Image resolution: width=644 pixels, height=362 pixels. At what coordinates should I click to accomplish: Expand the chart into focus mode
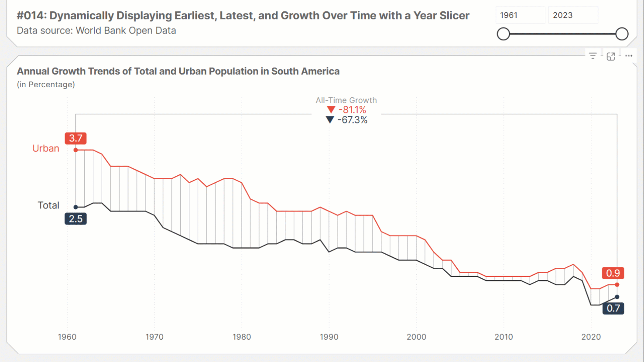[x=611, y=56]
